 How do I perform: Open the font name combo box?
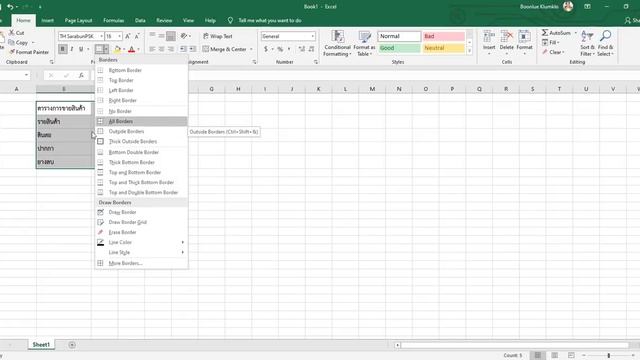[81, 36]
